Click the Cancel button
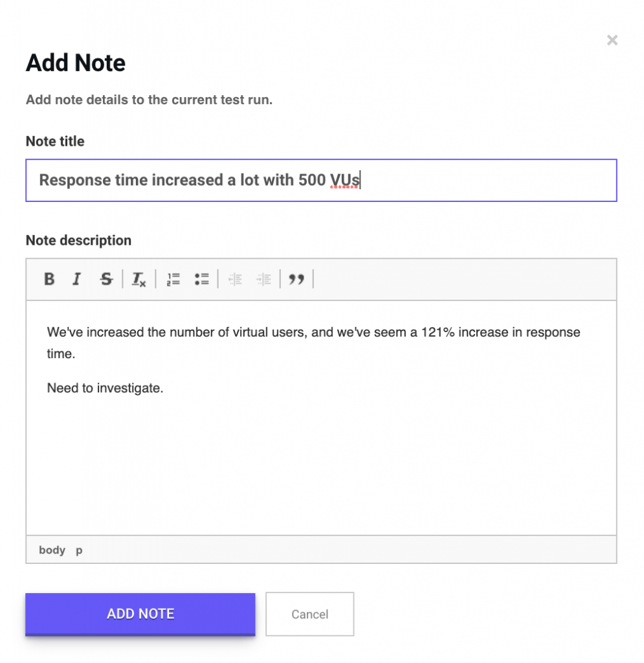 click(310, 614)
